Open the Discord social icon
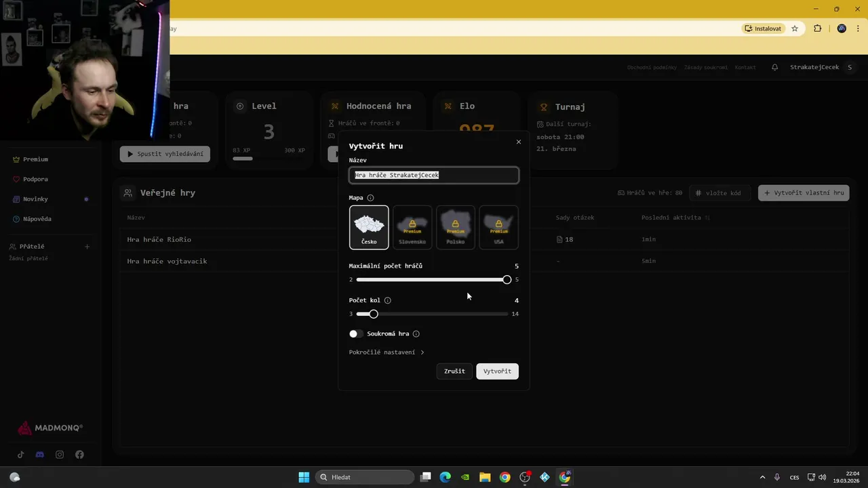Image resolution: width=868 pixels, height=488 pixels. pos(39,455)
